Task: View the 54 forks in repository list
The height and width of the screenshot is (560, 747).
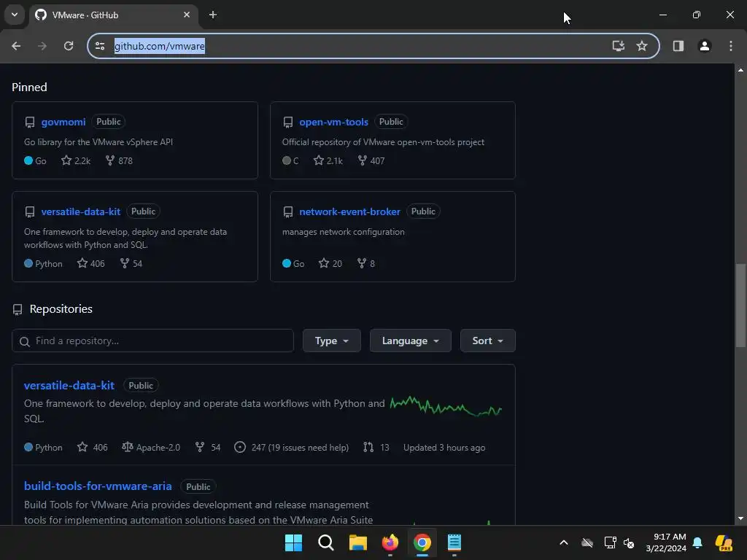Action: (x=208, y=448)
